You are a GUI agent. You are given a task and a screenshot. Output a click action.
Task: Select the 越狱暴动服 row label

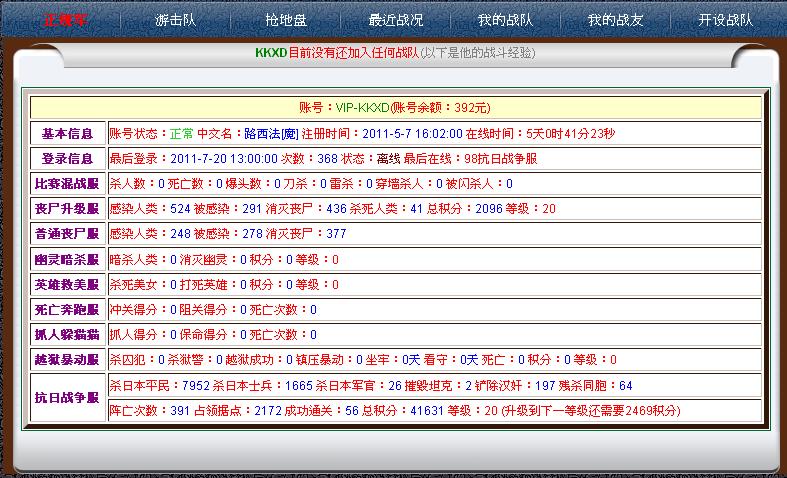67,360
